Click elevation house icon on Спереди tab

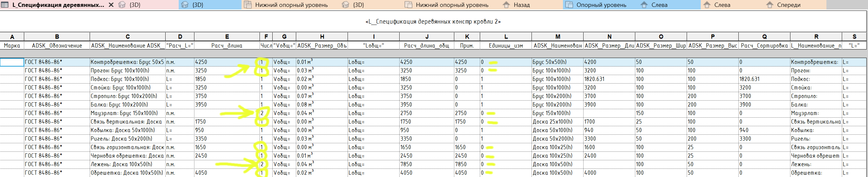pos(770,5)
